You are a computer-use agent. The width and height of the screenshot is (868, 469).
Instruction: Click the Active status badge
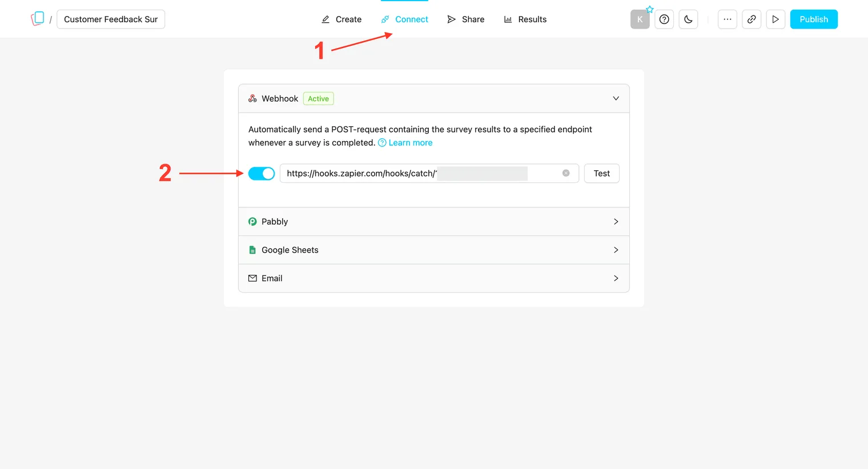click(319, 99)
